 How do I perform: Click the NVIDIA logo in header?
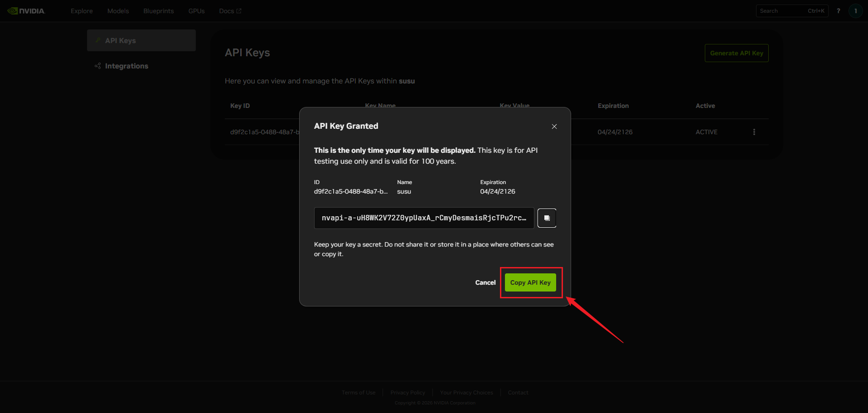pyautogui.click(x=26, y=11)
